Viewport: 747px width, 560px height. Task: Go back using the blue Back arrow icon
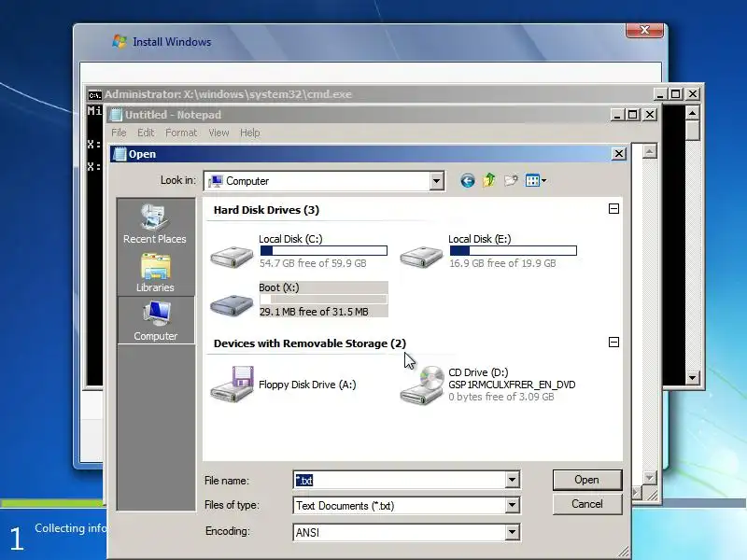pyautogui.click(x=468, y=181)
